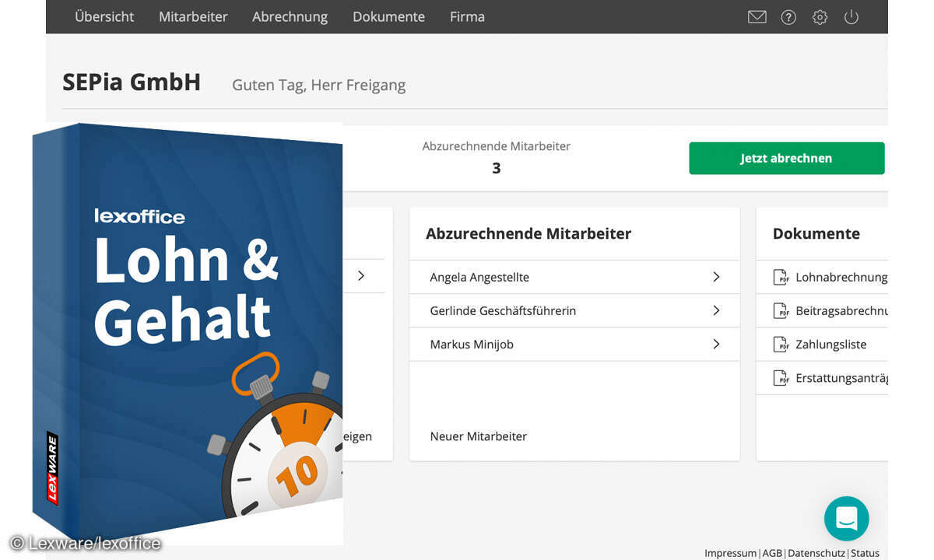Click the PDF icon beside Beitragsabrechnung
Image resolution: width=934 pixels, height=560 pixels.
[x=781, y=310]
